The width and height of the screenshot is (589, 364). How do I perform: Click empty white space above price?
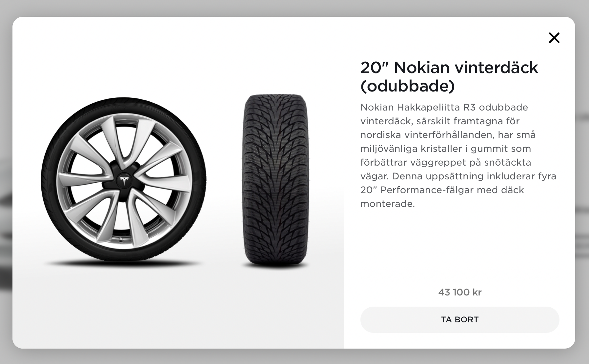[460, 249]
